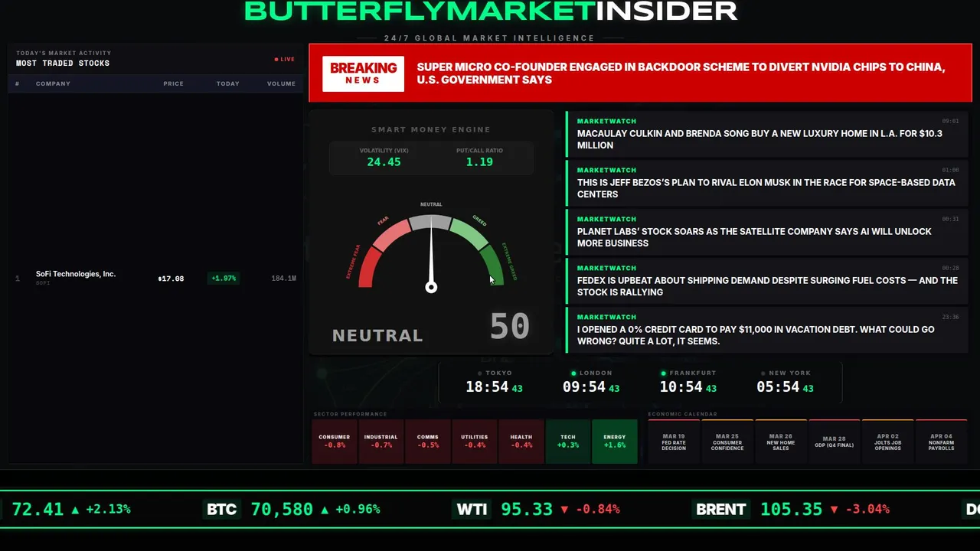Click the ButterflyMarketInsider site logo
The width and height of the screenshot is (980, 551).
490,11
